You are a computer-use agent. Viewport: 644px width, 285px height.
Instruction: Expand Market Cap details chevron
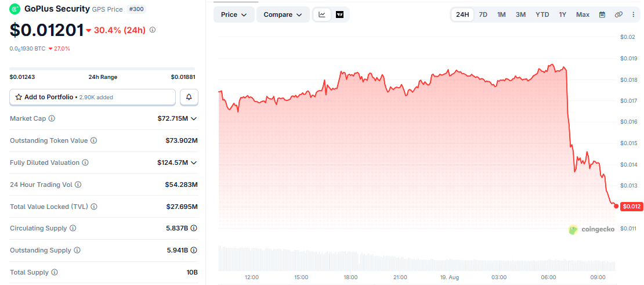[x=194, y=118]
